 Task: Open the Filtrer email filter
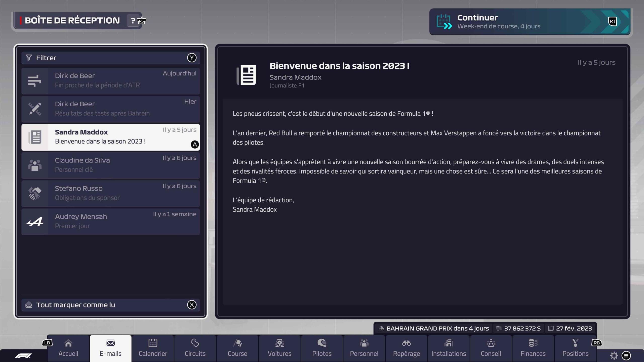(x=111, y=58)
